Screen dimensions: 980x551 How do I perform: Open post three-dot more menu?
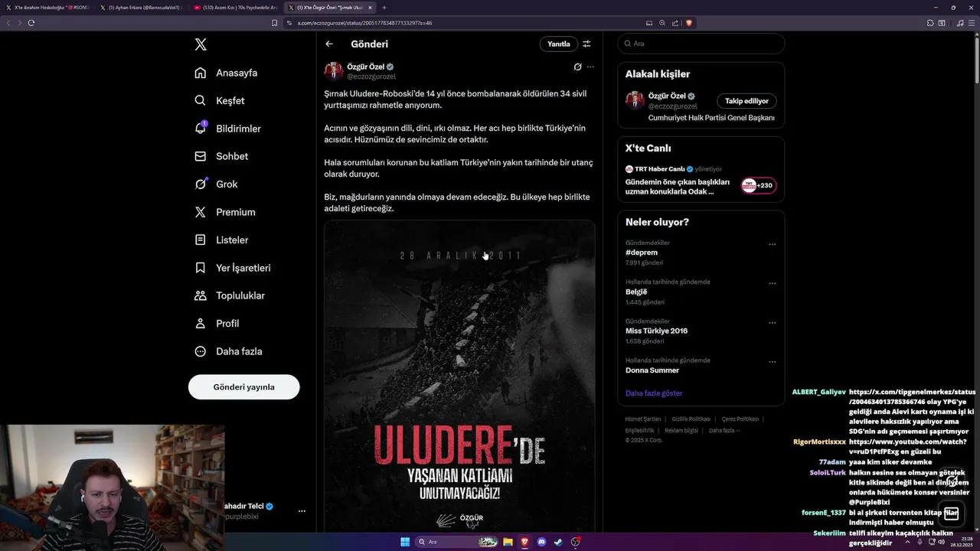coord(590,67)
